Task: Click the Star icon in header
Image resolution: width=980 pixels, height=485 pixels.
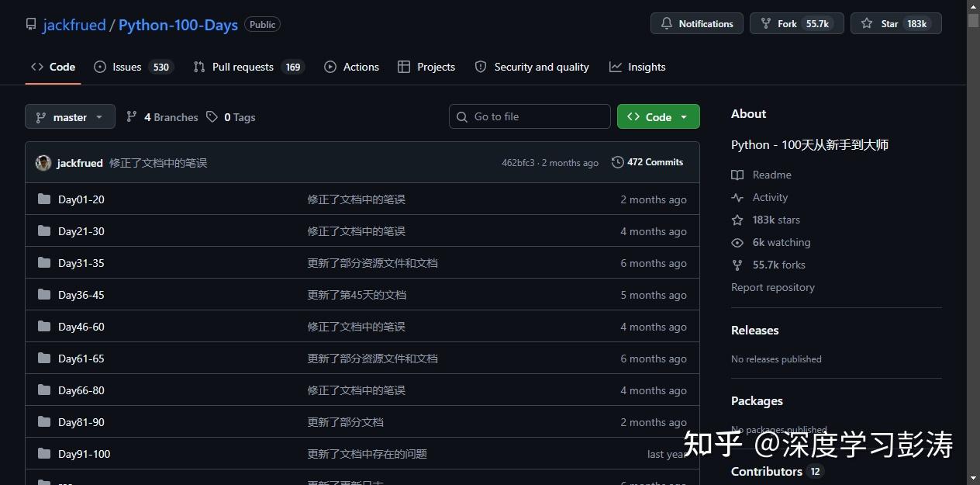Action: (867, 24)
